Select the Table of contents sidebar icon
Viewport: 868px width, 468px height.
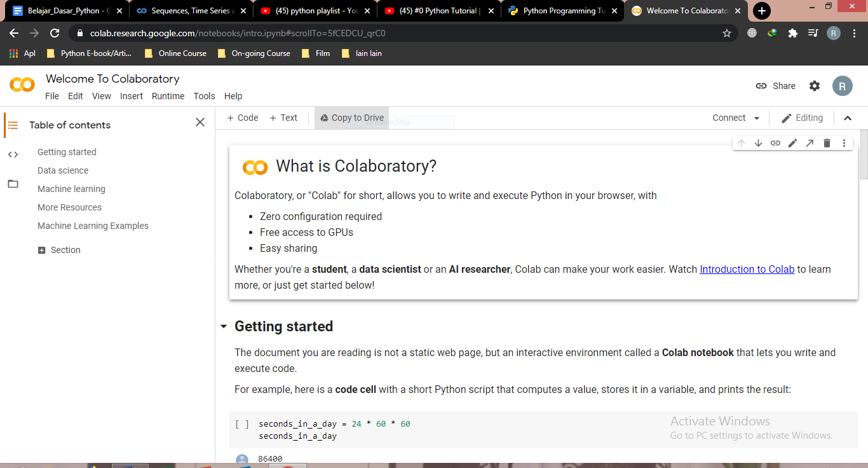(13, 125)
